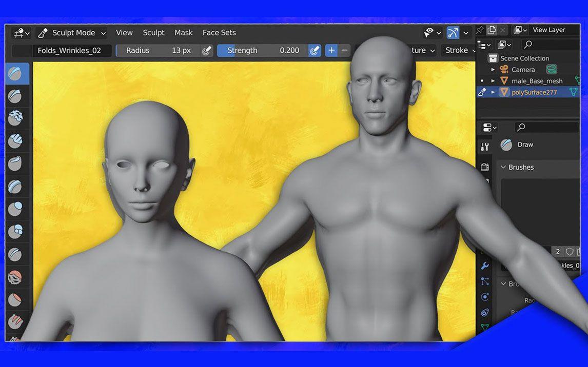
Task: Expand the Camera tree item
Action: 493,70
